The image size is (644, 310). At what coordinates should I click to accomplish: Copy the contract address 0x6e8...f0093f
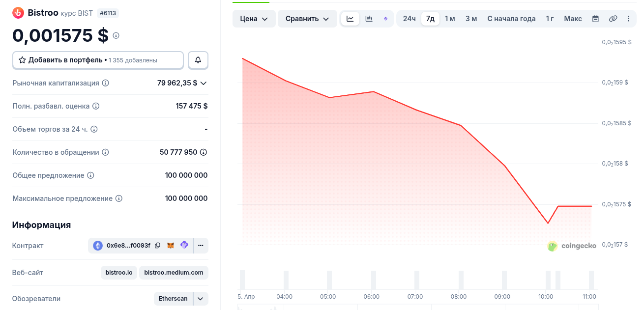click(x=157, y=246)
